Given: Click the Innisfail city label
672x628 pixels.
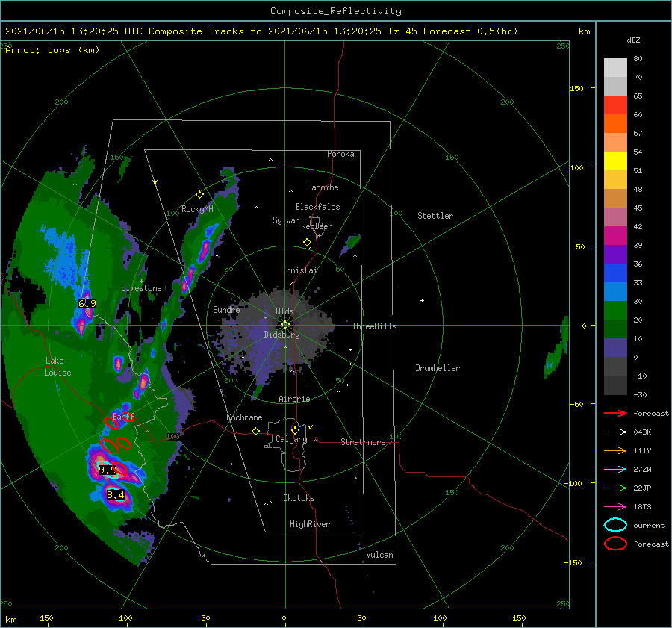Looking at the screenshot, I should [x=302, y=270].
